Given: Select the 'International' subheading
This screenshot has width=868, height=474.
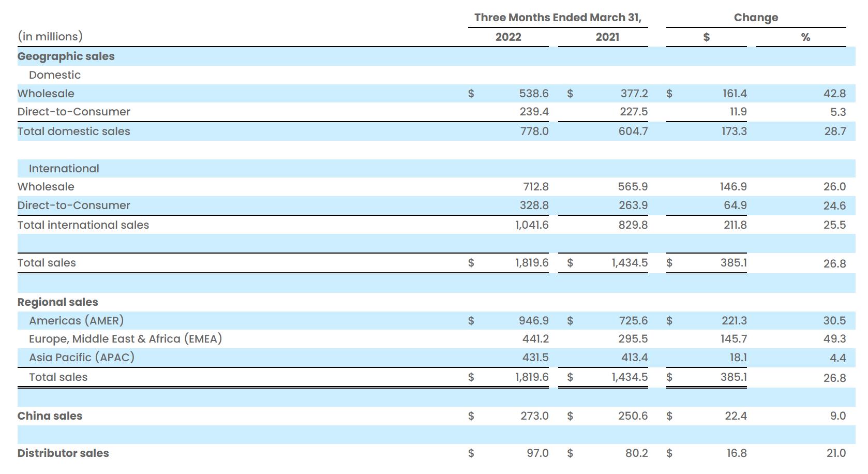Looking at the screenshot, I should click(64, 169).
